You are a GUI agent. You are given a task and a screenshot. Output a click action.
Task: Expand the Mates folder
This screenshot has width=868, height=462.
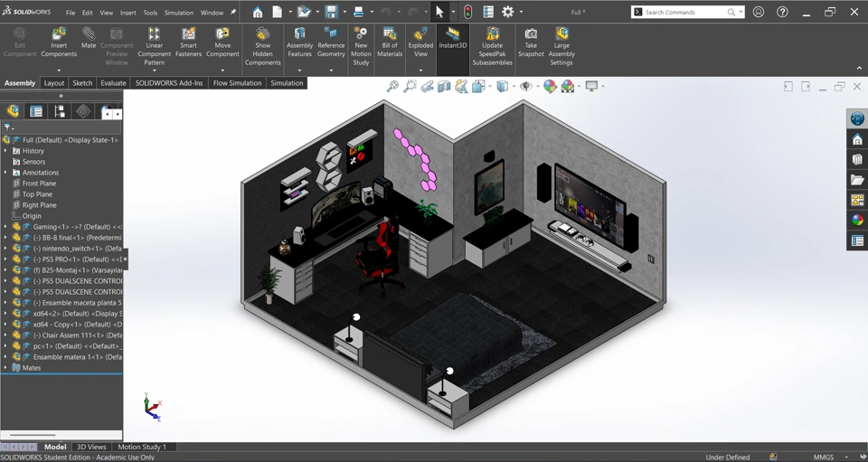click(5, 367)
